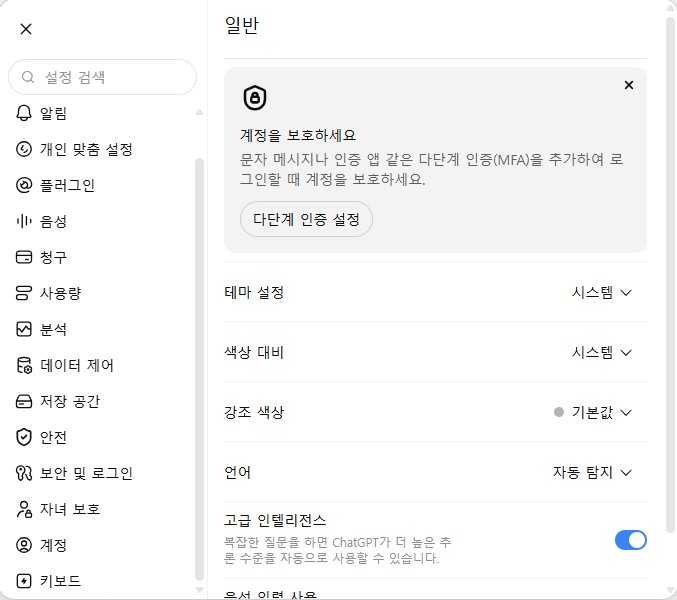This screenshot has width=677, height=600.
Task: Click the 개인 맞춤 설정 icon
Action: click(x=24, y=149)
